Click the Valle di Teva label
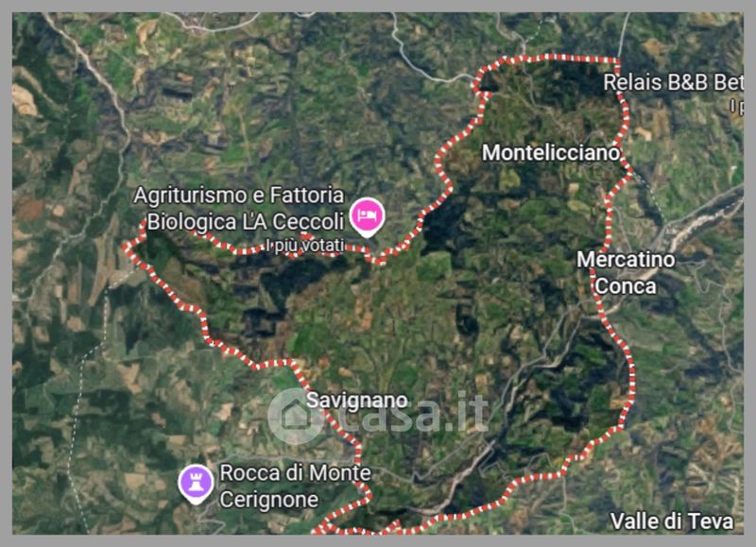The image size is (756, 547). (x=672, y=521)
